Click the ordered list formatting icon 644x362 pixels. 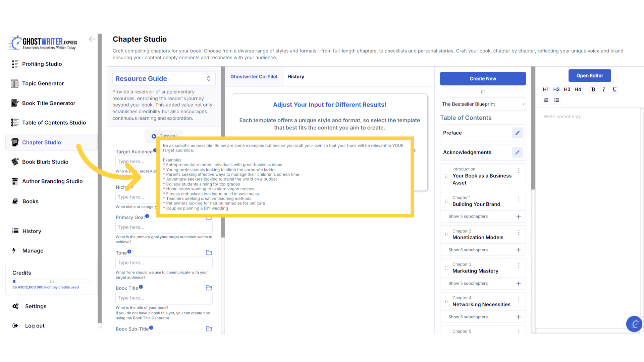pyautogui.click(x=546, y=100)
